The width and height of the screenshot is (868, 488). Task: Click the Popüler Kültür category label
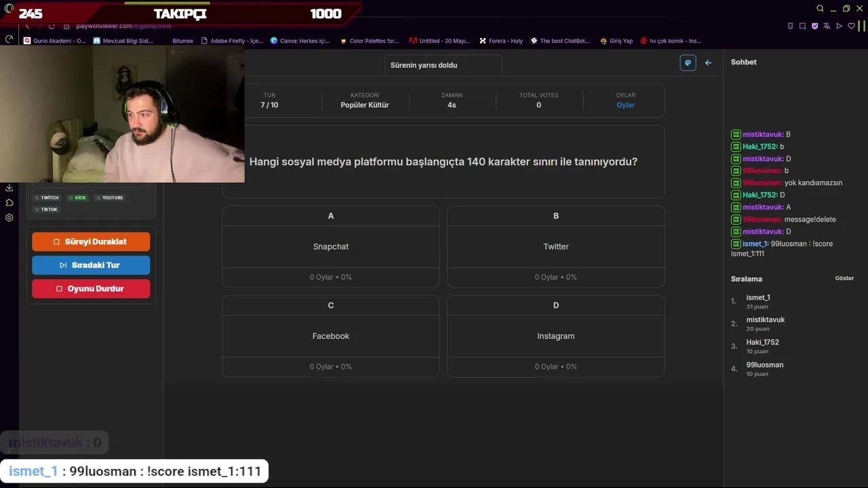point(365,105)
